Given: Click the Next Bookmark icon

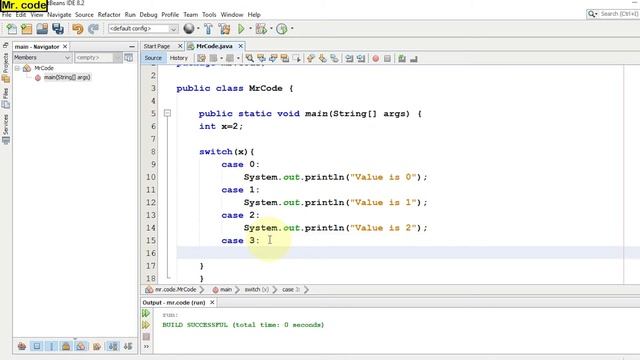Looking at the screenshot, I should coord(322,58).
